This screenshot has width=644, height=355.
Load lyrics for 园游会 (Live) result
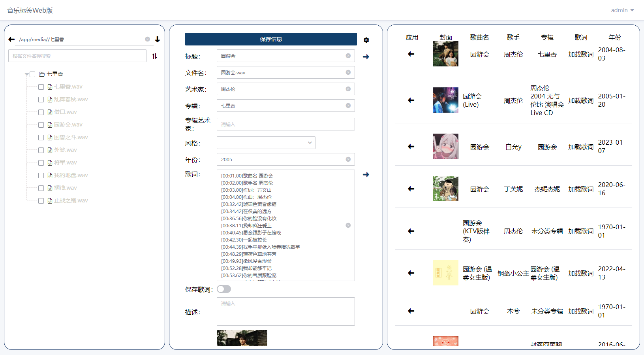tap(581, 100)
